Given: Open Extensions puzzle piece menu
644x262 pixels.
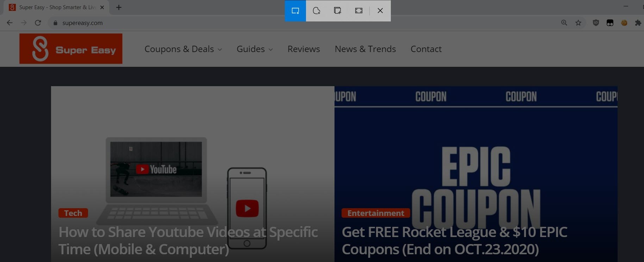Looking at the screenshot, I should click(638, 23).
